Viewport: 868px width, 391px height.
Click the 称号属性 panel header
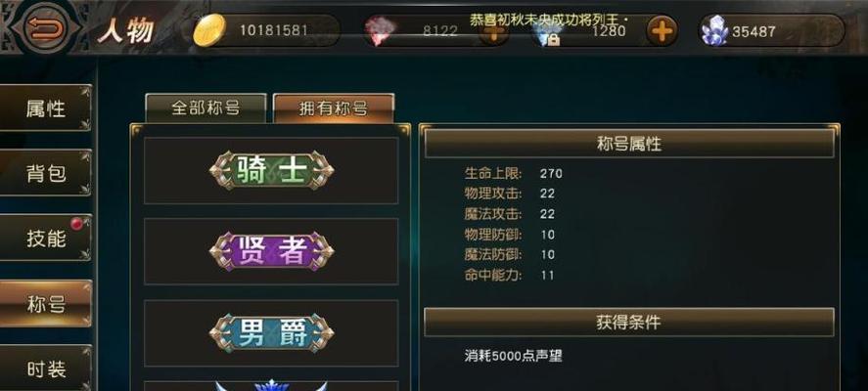[x=629, y=144]
